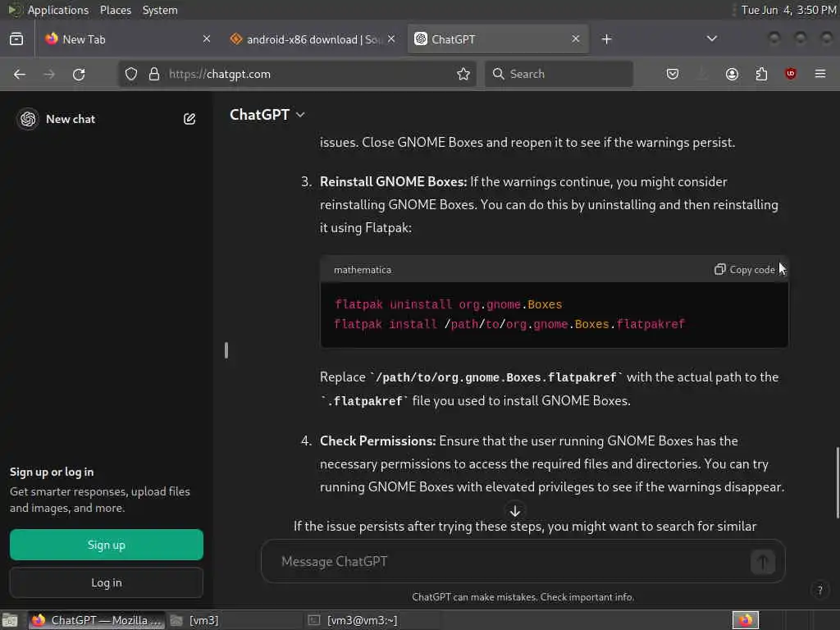Open the extensions puzzle icon

coord(761,74)
